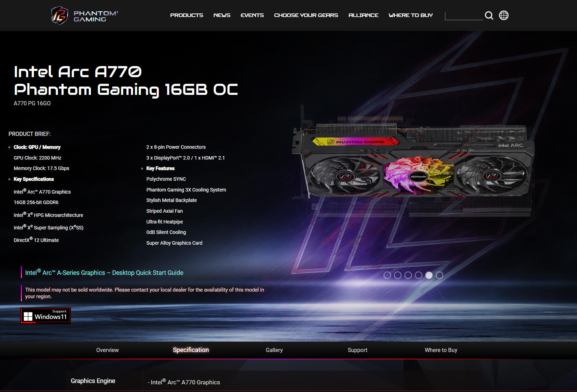577x392 pixels.
Task: Click Memory Clock: 17.5 Gbps text
Action: click(41, 168)
